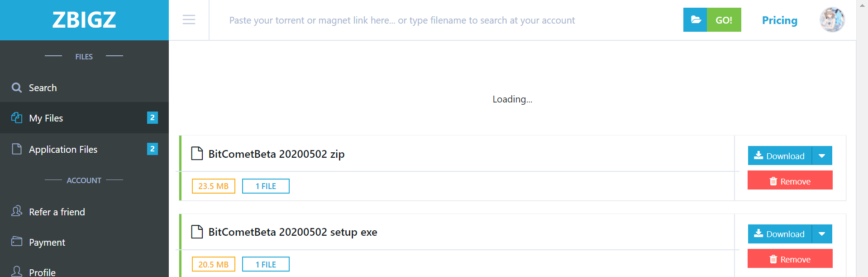
Task: Focus the torrent or magnet link input
Action: [446, 20]
